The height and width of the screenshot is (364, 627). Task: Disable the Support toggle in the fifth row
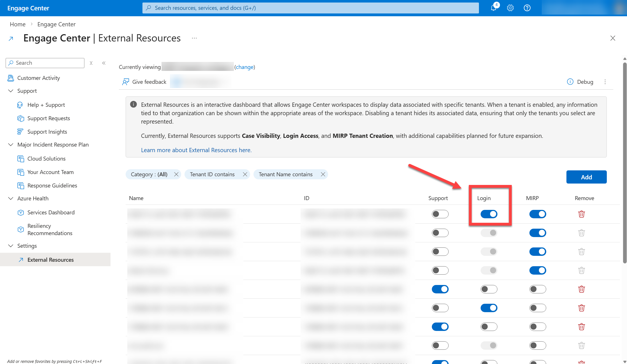point(440,289)
